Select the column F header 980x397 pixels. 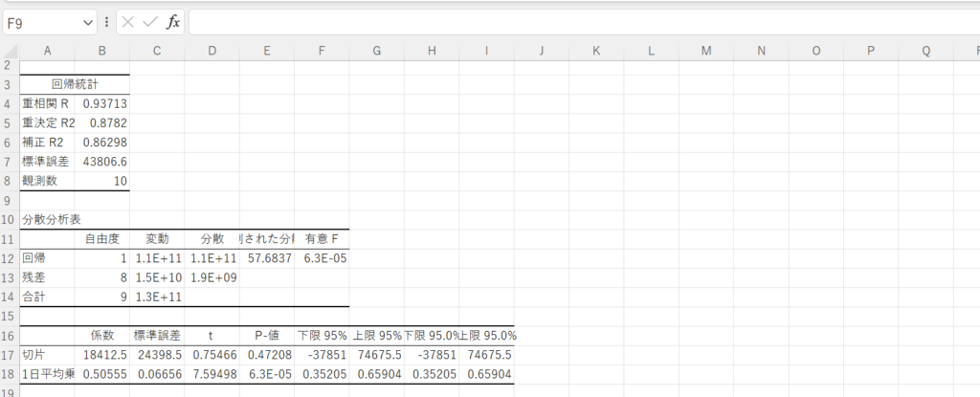pos(322,50)
